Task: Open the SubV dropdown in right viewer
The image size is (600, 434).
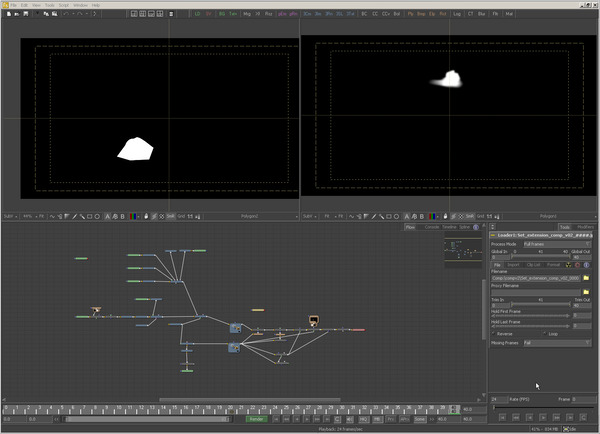Action: point(310,217)
